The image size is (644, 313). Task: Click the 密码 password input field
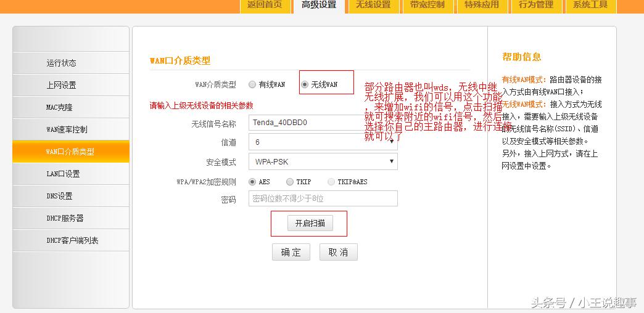(x=323, y=198)
